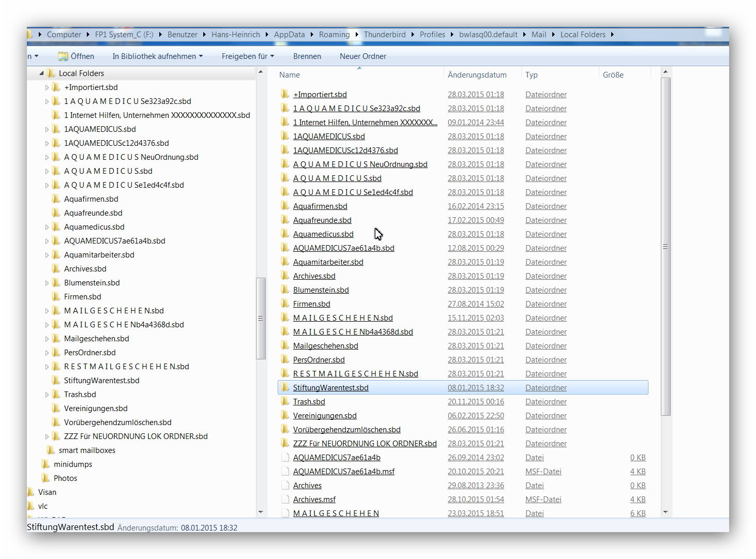Expand 1AQUAMEDICUS.sbd tree node
The image size is (756, 559).
pyautogui.click(x=47, y=129)
